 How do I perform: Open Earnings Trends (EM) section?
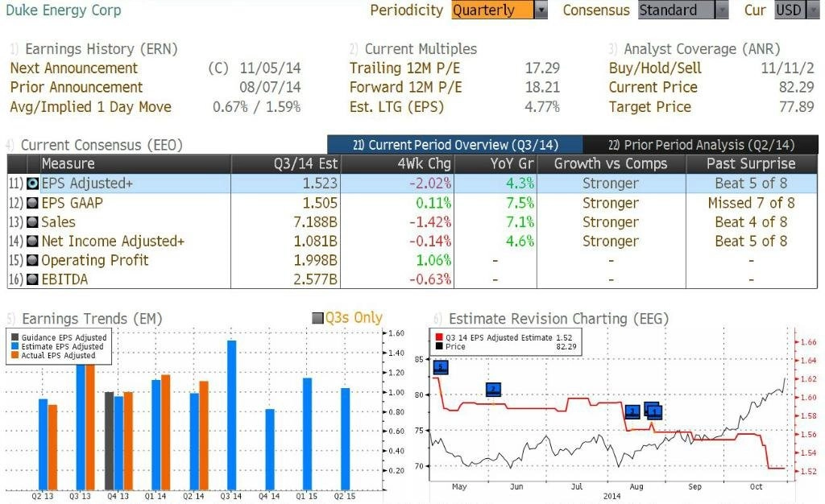92,319
